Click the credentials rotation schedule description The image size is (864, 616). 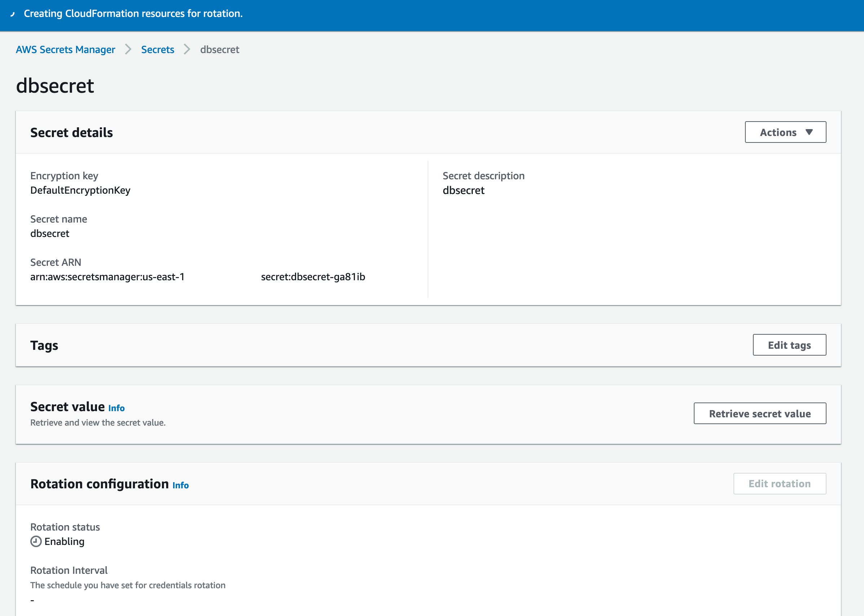128,585
